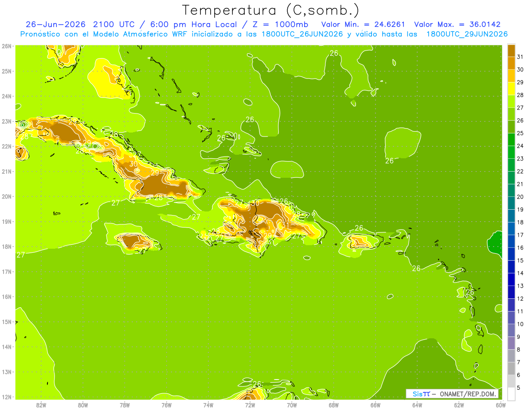Click the legend value label 31
The image size is (532, 411).
pyautogui.click(x=520, y=57)
